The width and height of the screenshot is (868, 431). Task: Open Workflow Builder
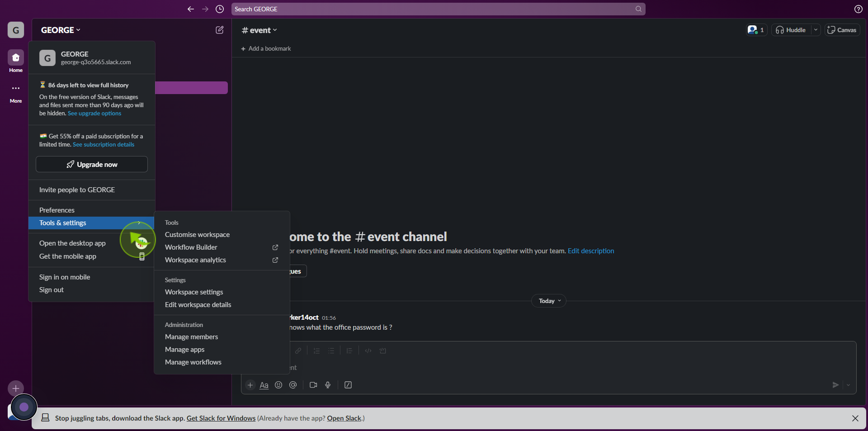pos(222,247)
